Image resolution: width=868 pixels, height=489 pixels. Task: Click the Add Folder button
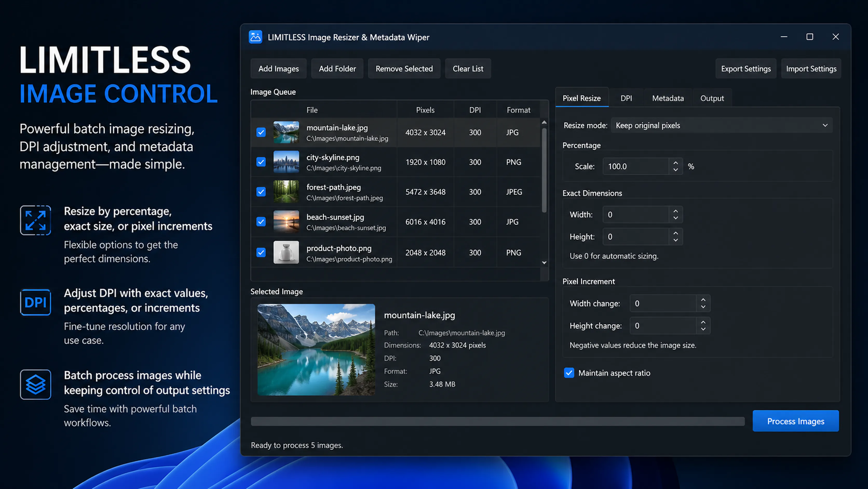click(x=337, y=69)
